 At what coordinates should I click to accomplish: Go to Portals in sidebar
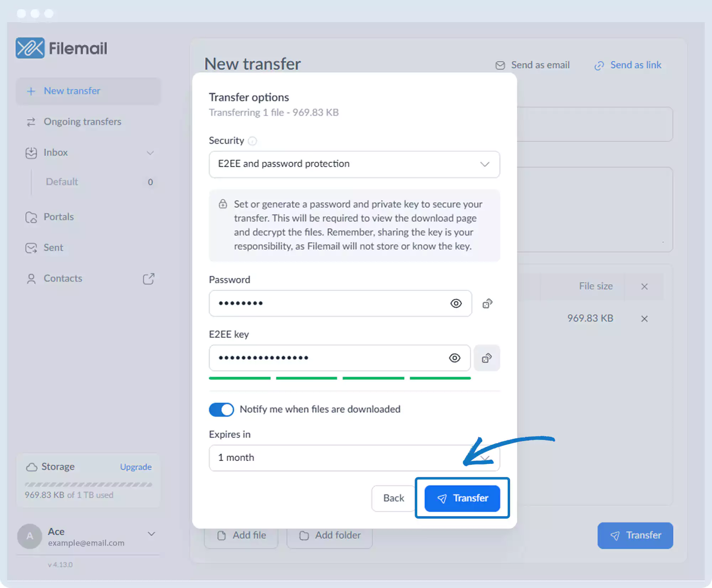pyautogui.click(x=58, y=217)
